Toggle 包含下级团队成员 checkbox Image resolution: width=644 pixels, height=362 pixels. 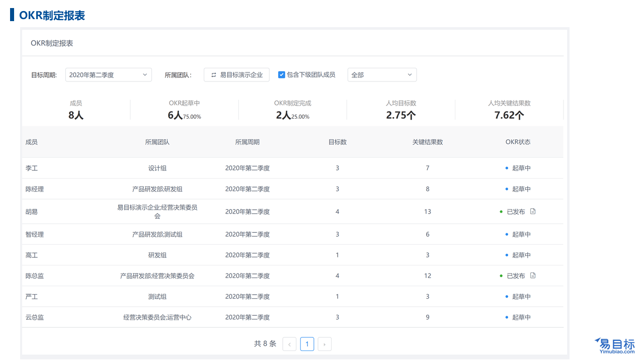click(282, 74)
